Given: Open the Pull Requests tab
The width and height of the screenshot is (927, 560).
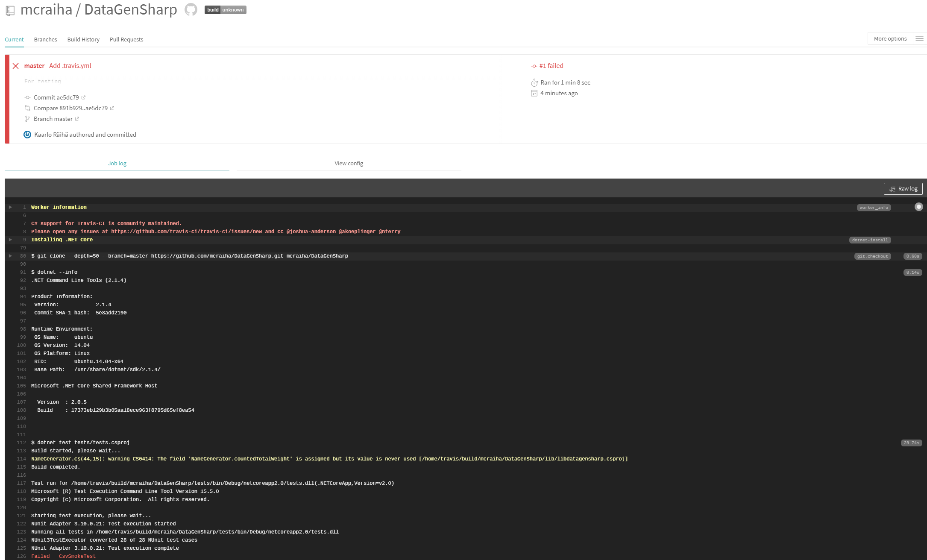Looking at the screenshot, I should pos(126,39).
